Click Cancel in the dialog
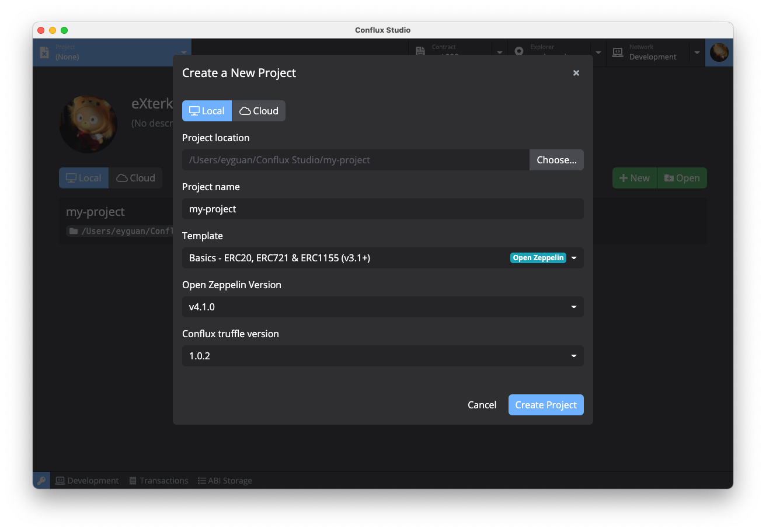The width and height of the screenshot is (766, 532). 482,405
